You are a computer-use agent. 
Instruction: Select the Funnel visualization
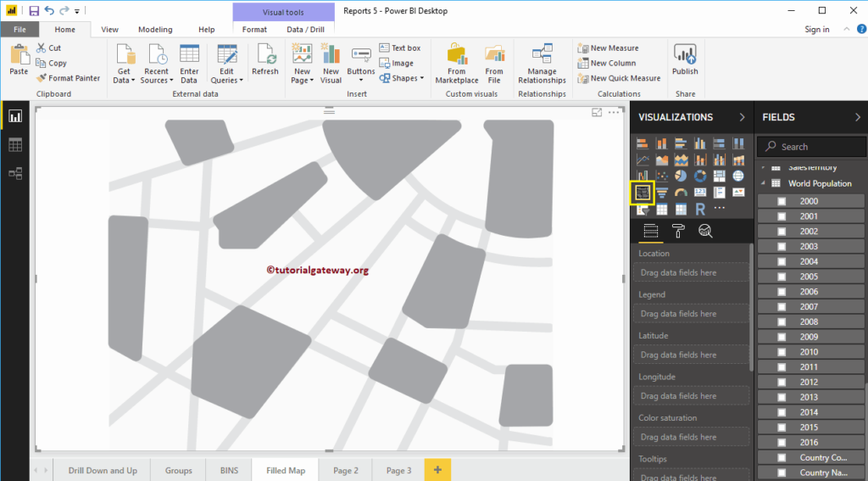pos(661,193)
